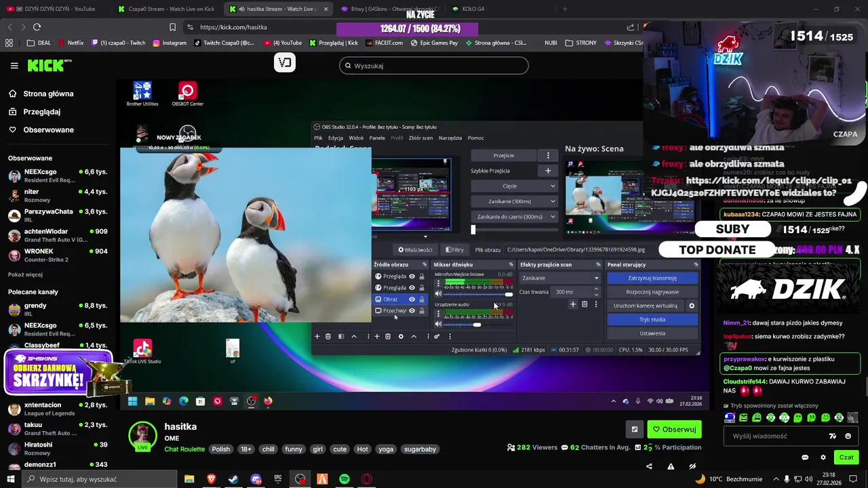Viewport: 868px width, 488px height.
Task: Open Epic Games launcher from the taskbar
Action: coord(278,479)
